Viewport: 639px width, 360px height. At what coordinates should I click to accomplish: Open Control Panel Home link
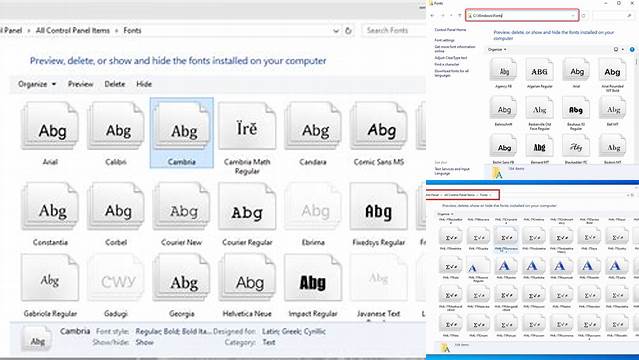450,30
